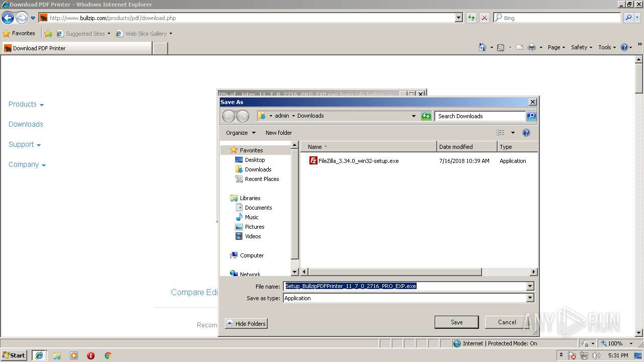Expand the Products menu on webpage

pos(26,104)
